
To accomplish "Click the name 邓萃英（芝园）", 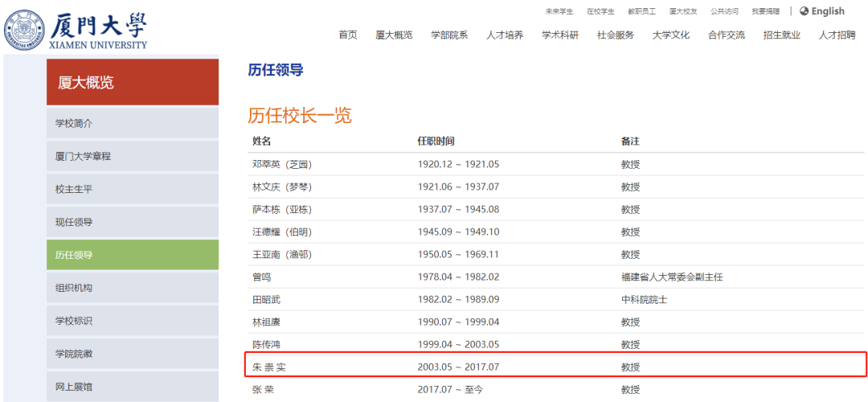I will (x=282, y=165).
